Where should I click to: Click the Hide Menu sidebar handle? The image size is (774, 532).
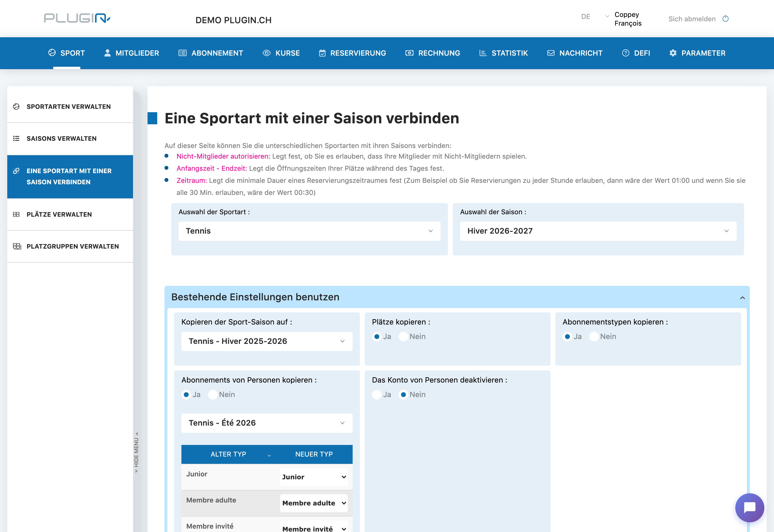click(136, 452)
